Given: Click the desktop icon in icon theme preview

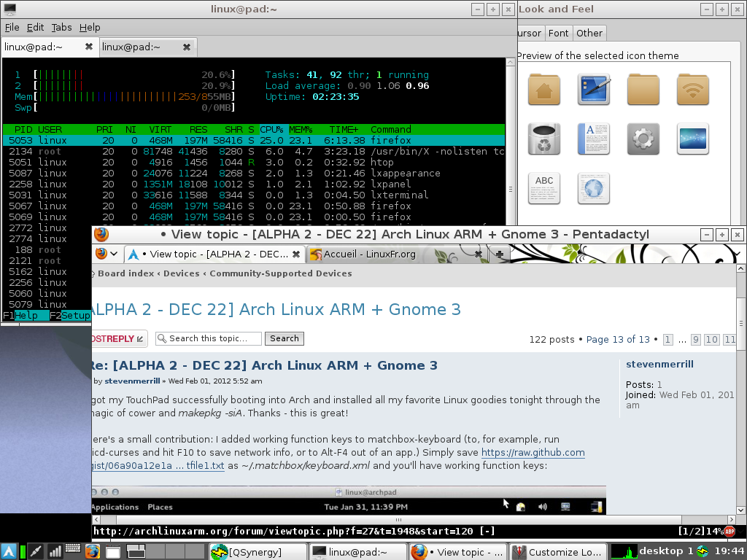Looking at the screenshot, I should point(594,89).
